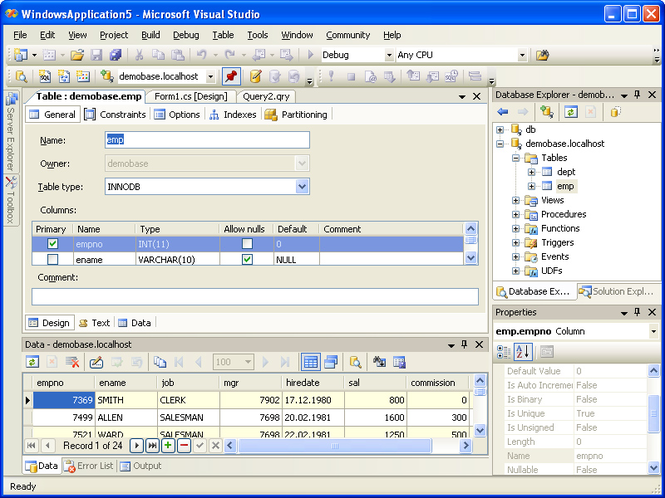This screenshot has height=498, width=665.
Task: Click the red minus delete record button
Action: 184,445
